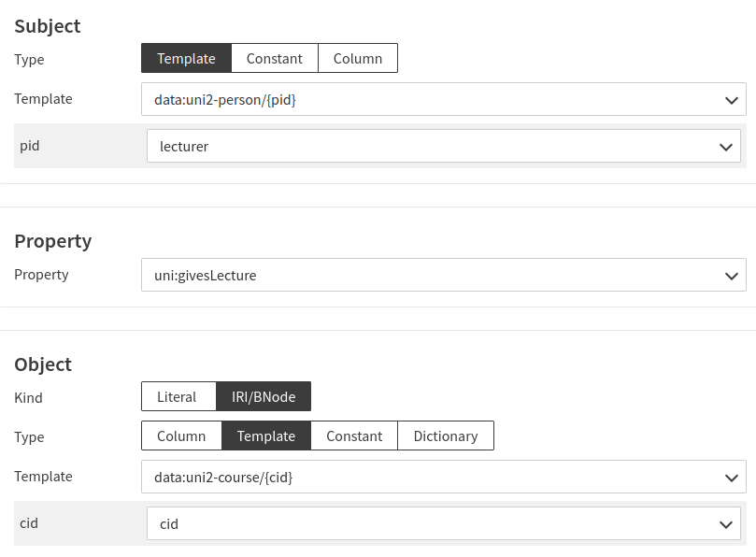Select Template as subject type
This screenshot has width=756, height=557.
[x=186, y=58]
